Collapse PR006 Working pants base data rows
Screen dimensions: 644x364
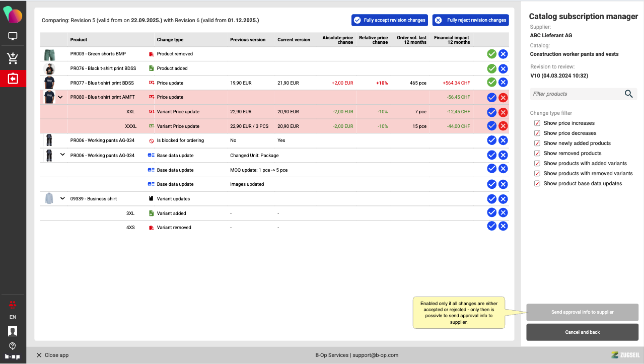click(62, 155)
